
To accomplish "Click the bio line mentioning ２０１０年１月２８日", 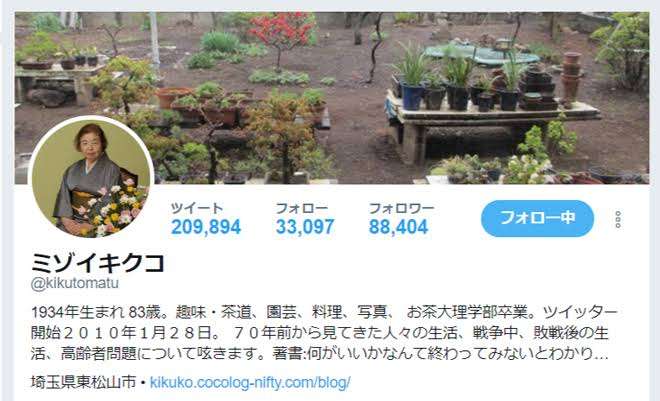I will click(320, 333).
